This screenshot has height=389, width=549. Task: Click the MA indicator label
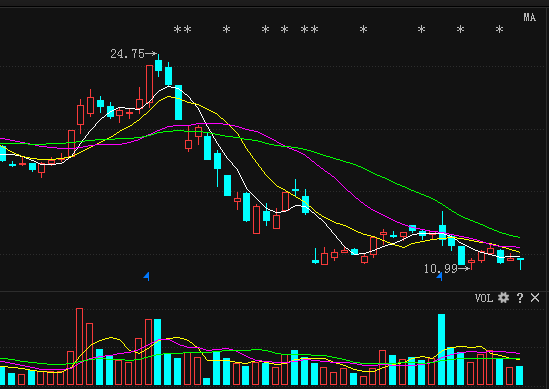click(529, 18)
